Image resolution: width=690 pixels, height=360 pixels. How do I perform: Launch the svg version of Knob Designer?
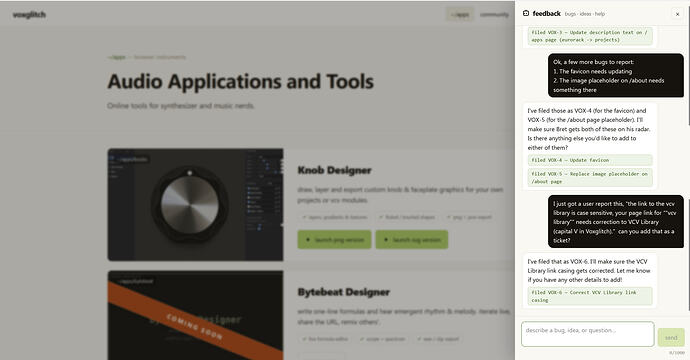coord(411,239)
